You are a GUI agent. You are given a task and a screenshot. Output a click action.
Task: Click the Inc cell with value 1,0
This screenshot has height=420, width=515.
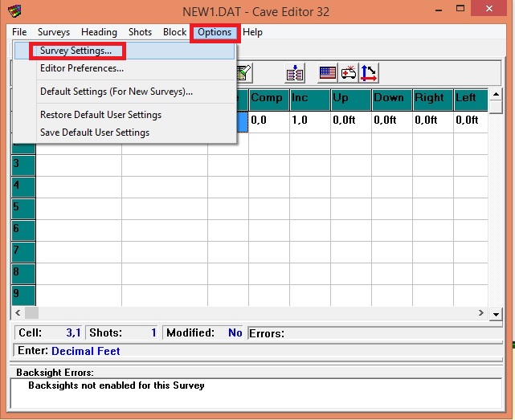(x=309, y=120)
